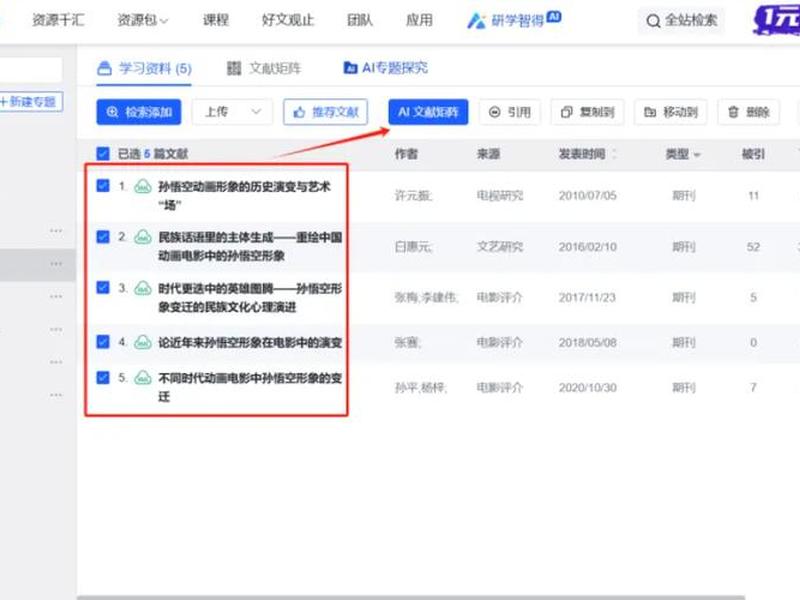Click date cell 2017/11/23

587,297
